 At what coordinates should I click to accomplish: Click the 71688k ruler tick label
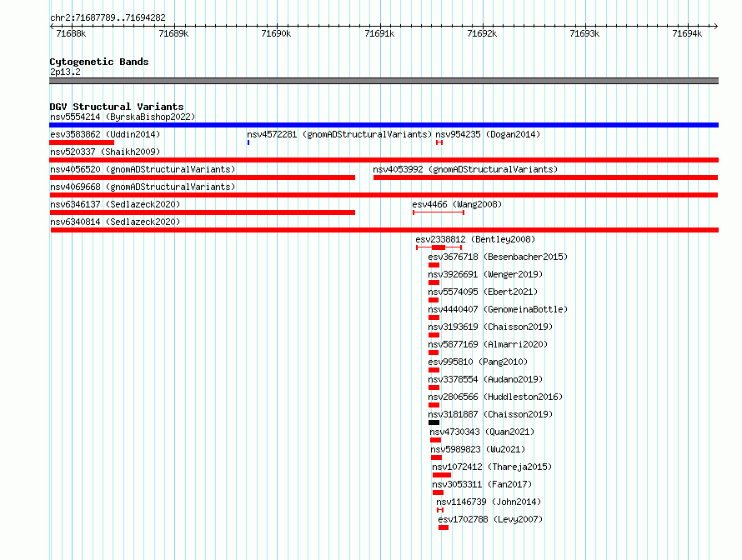(71, 33)
